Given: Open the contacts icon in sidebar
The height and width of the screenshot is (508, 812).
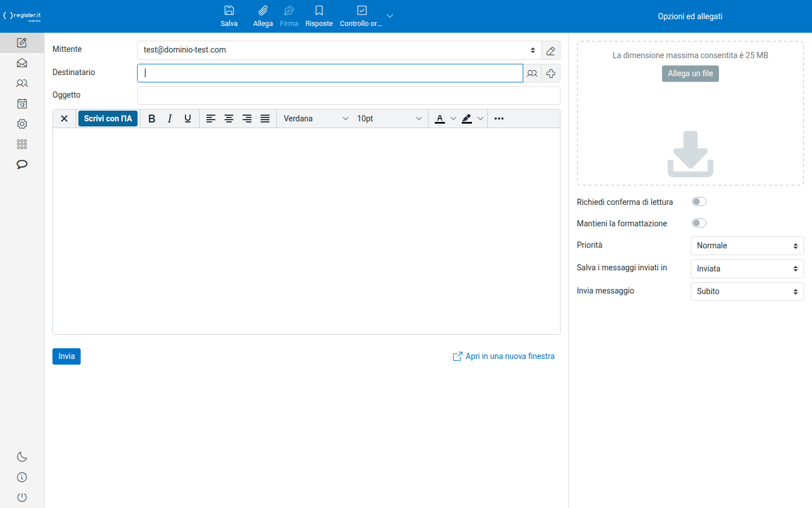Looking at the screenshot, I should point(22,84).
